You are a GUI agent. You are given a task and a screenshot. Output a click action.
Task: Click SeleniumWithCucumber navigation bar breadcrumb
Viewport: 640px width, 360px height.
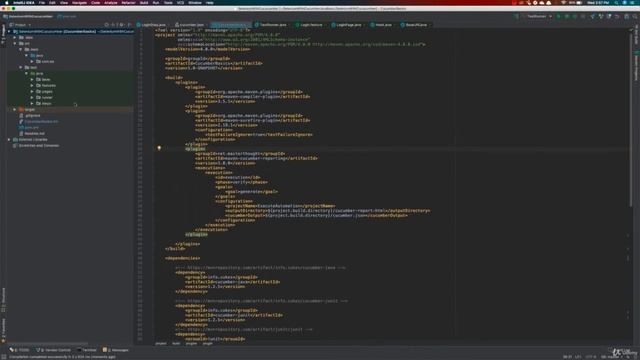[x=28, y=16]
